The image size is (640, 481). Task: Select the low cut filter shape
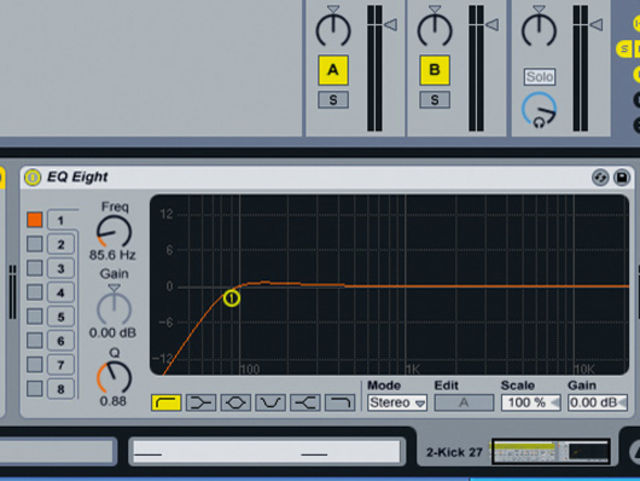[166, 403]
